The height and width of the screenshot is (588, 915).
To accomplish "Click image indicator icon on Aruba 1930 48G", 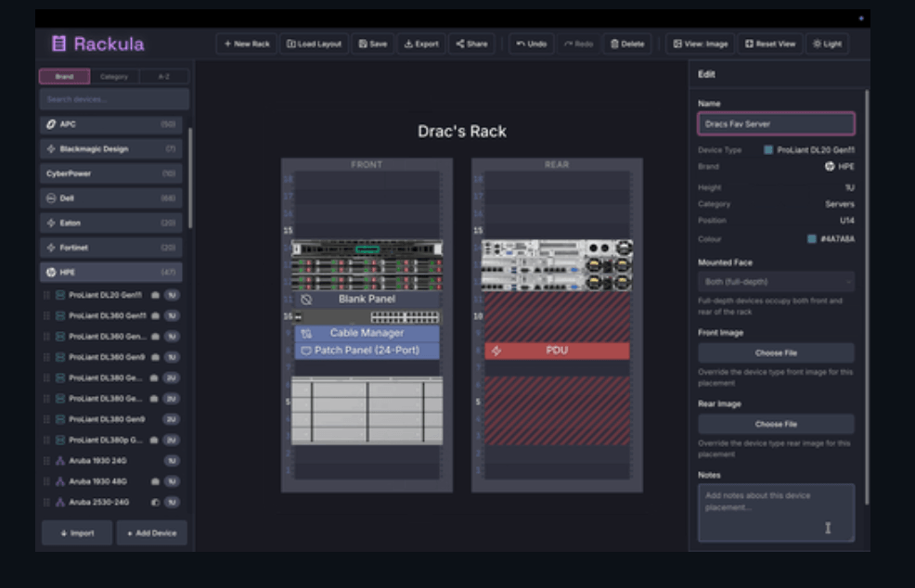I will point(155,481).
